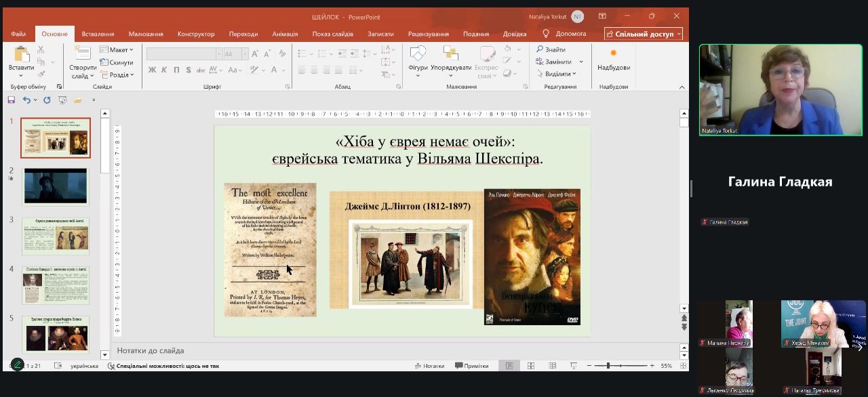Viewport: 868px width, 397px height.
Task: Click the Упорядкувати arrange icon
Action: coord(450,54)
